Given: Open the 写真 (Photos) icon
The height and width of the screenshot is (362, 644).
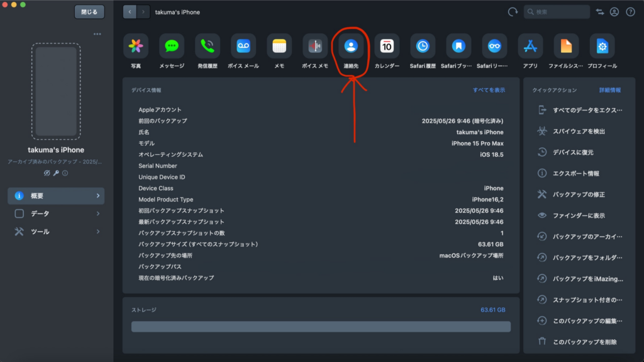Looking at the screenshot, I should point(136,46).
